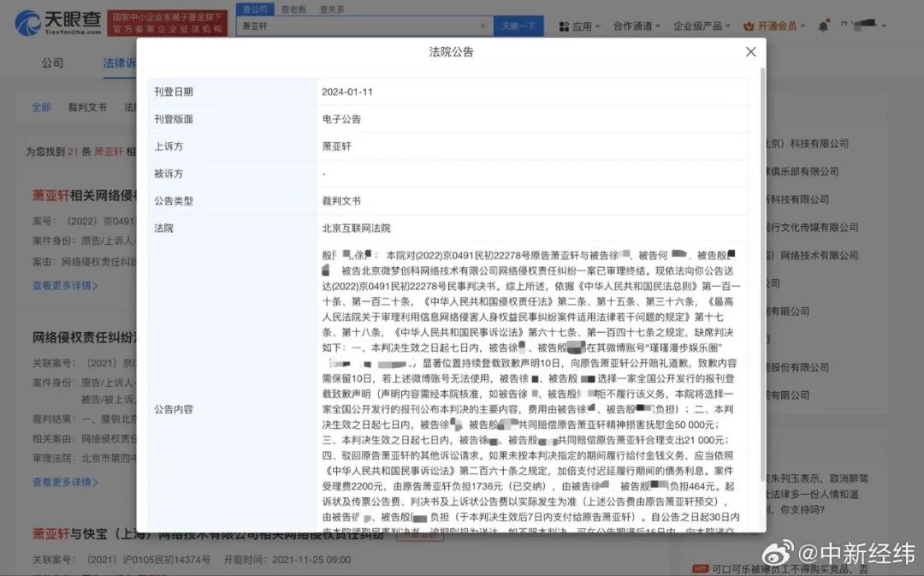
Task: Click the crown icon beside 开通会员
Action: tap(749, 26)
